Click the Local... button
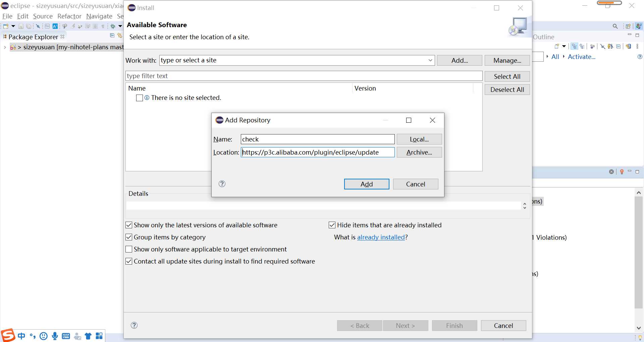The width and height of the screenshot is (644, 342). click(419, 139)
